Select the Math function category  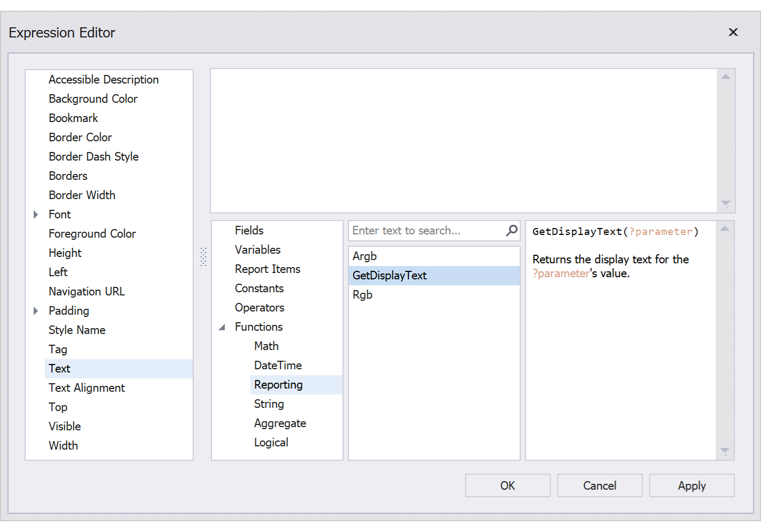[266, 346]
